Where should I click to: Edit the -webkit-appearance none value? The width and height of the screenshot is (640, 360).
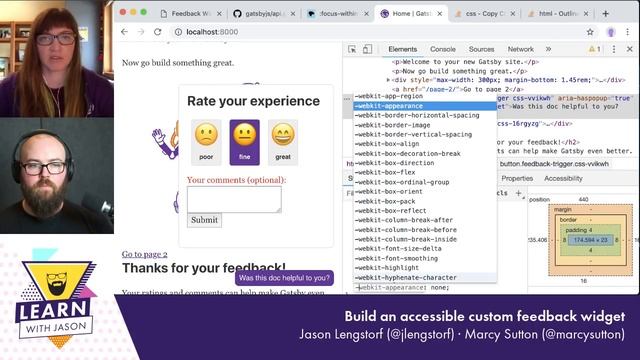click(440, 288)
